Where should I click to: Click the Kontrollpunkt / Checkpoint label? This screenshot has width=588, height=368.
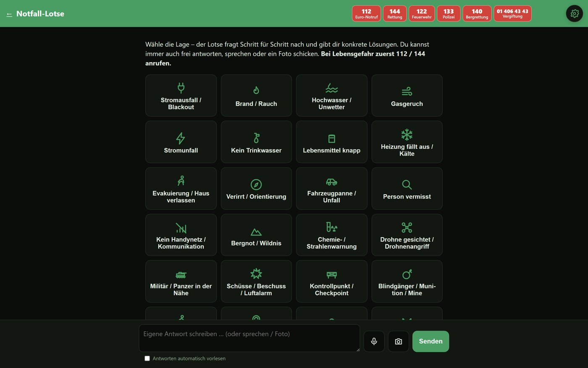[332, 289]
